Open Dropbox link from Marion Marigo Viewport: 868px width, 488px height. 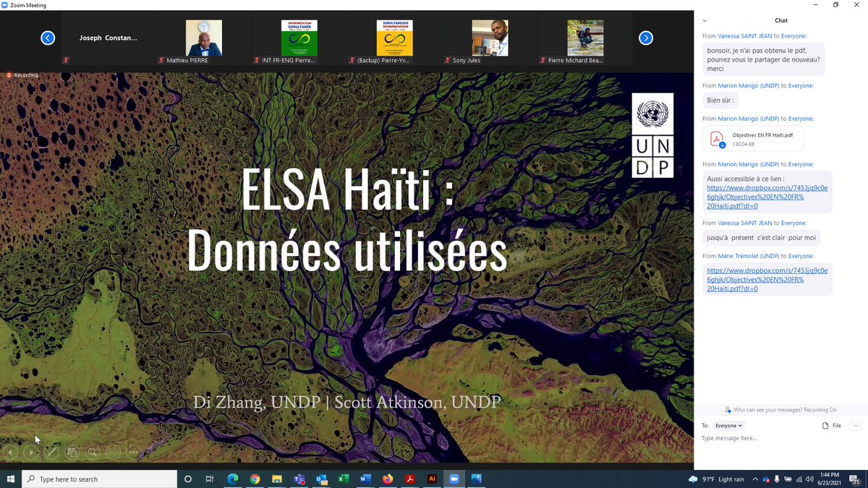(767, 196)
